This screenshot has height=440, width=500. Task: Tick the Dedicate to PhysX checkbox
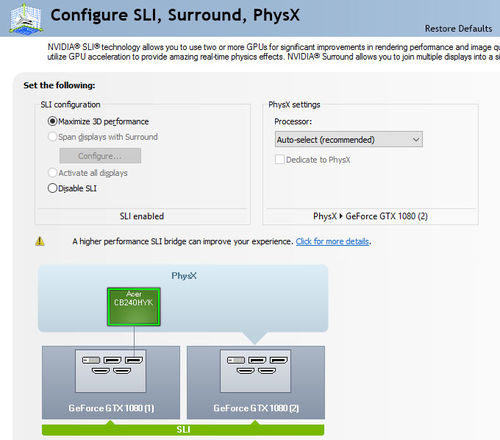[x=280, y=159]
